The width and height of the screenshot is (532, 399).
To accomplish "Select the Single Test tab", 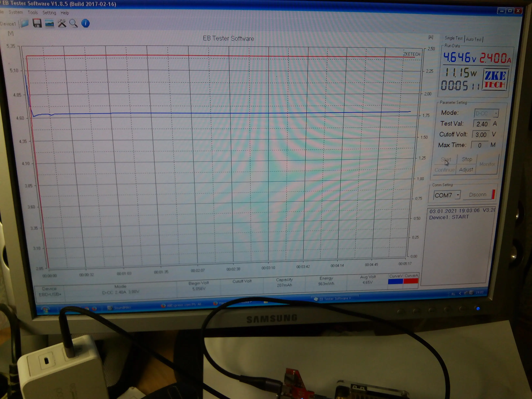I will [x=453, y=38].
